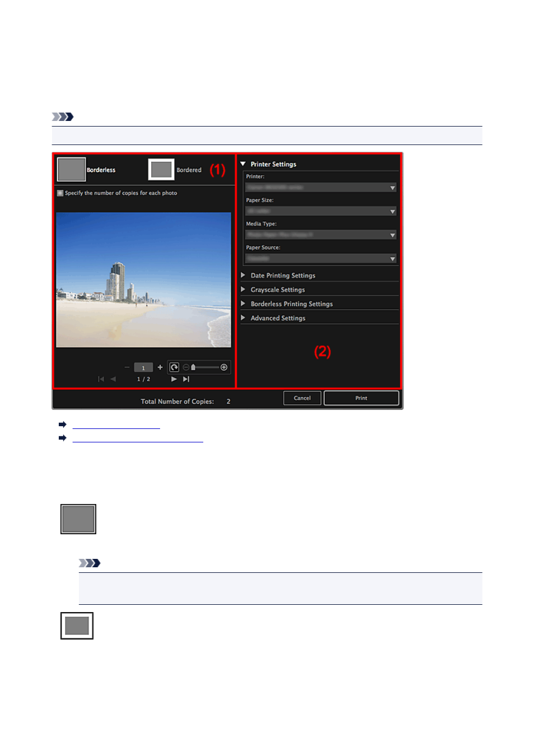
Task: Increase copies with the plus button
Action: point(160,367)
